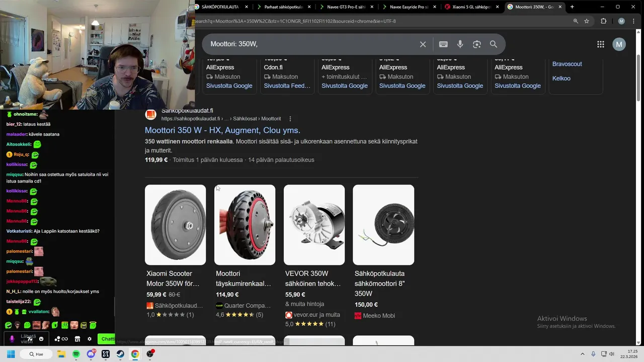Viewport: 644px width, 362px height.
Task: Open the Google account avatar M
Action: [619, 44]
